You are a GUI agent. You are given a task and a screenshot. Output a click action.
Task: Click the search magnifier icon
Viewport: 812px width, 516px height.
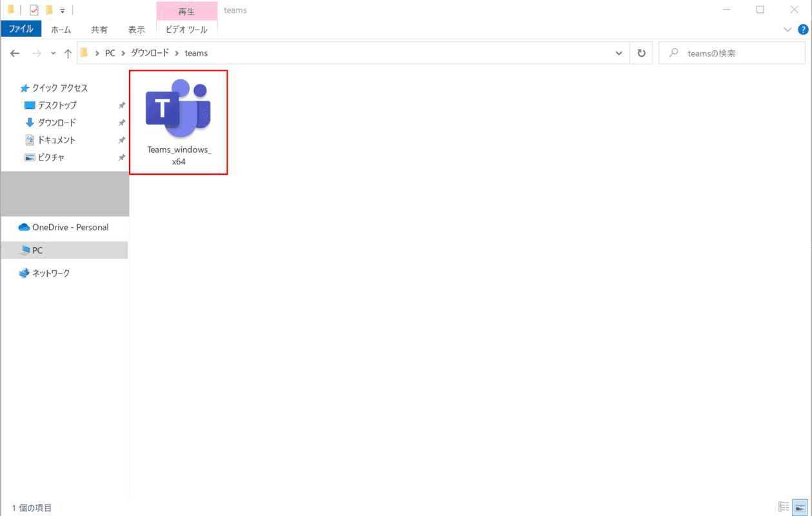coord(673,54)
